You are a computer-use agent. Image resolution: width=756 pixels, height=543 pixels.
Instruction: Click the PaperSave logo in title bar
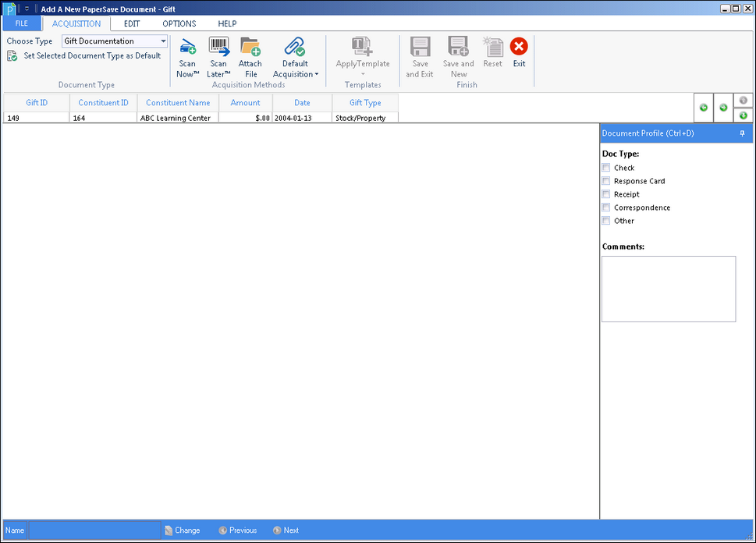pos(9,9)
